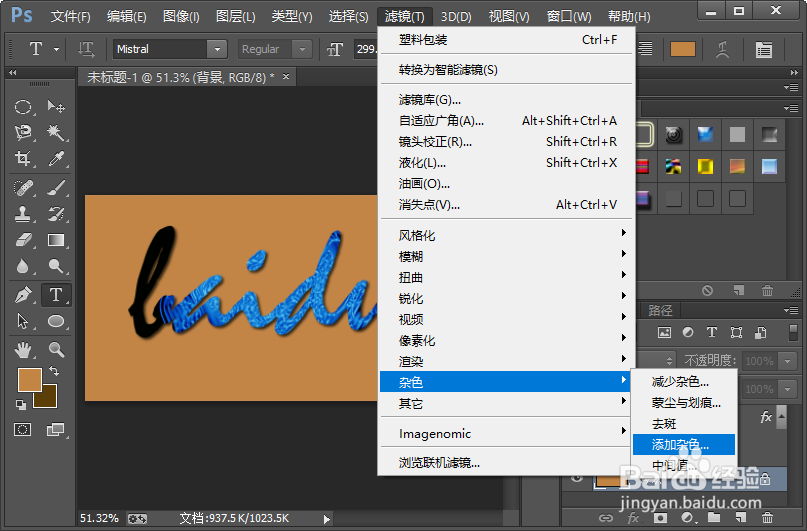Choose Liquify (液化) menu item
The image size is (807, 531).
pyautogui.click(x=507, y=163)
